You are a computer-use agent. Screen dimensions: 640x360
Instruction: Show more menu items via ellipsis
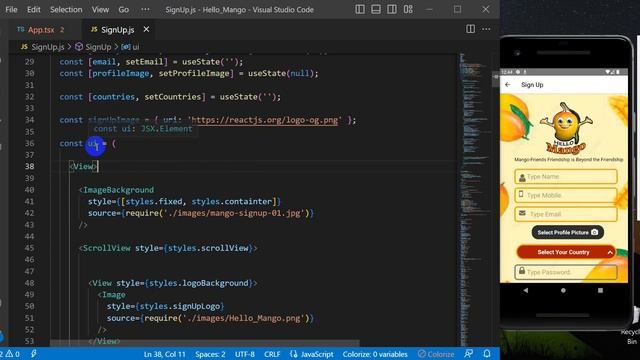point(145,9)
